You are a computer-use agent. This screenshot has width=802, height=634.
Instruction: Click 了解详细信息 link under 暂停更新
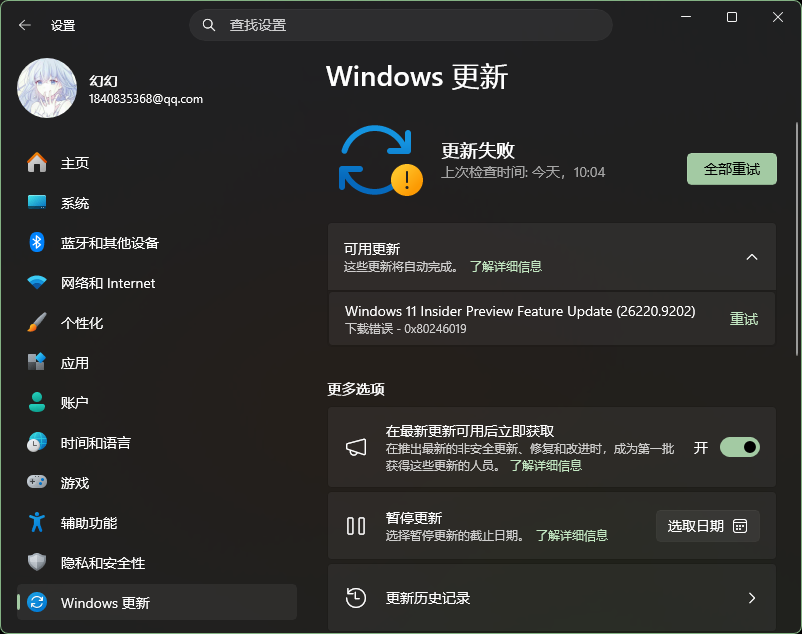(571, 535)
